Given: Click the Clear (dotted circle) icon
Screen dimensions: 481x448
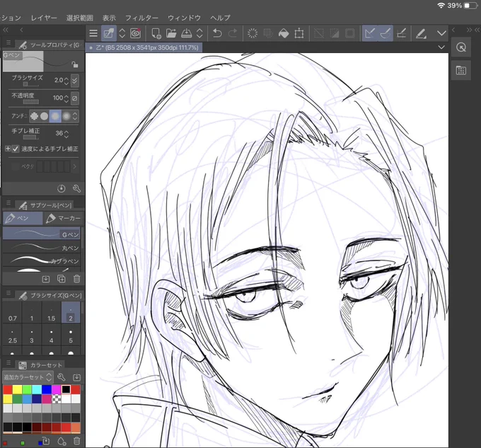Looking at the screenshot, I should [253, 33].
